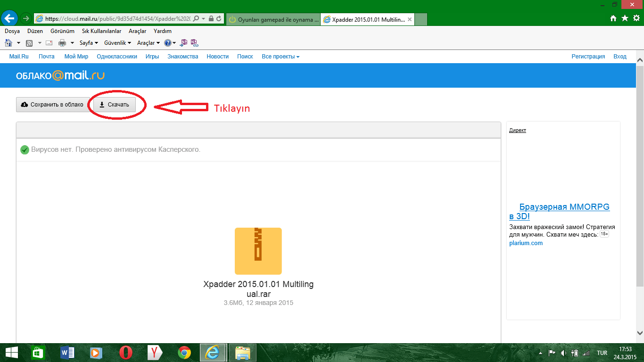Open the Новости link
Viewport: 644px width, 362px height.
click(218, 57)
